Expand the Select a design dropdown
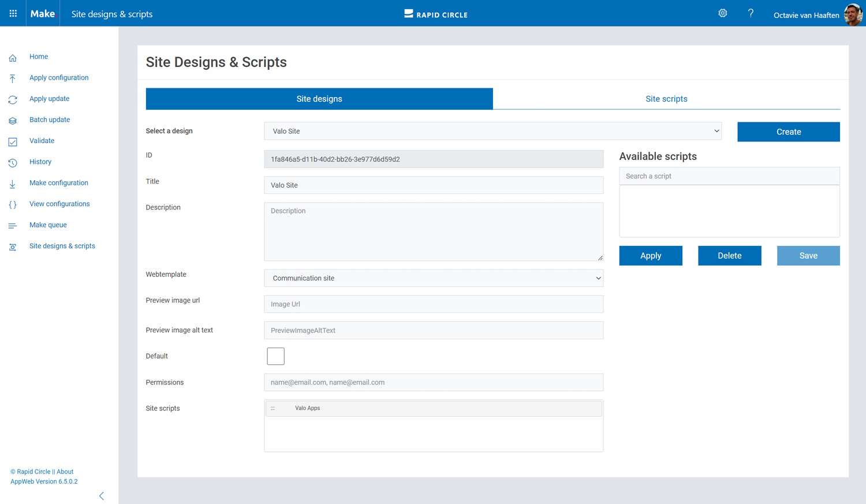The width and height of the screenshot is (866, 504). (x=493, y=131)
